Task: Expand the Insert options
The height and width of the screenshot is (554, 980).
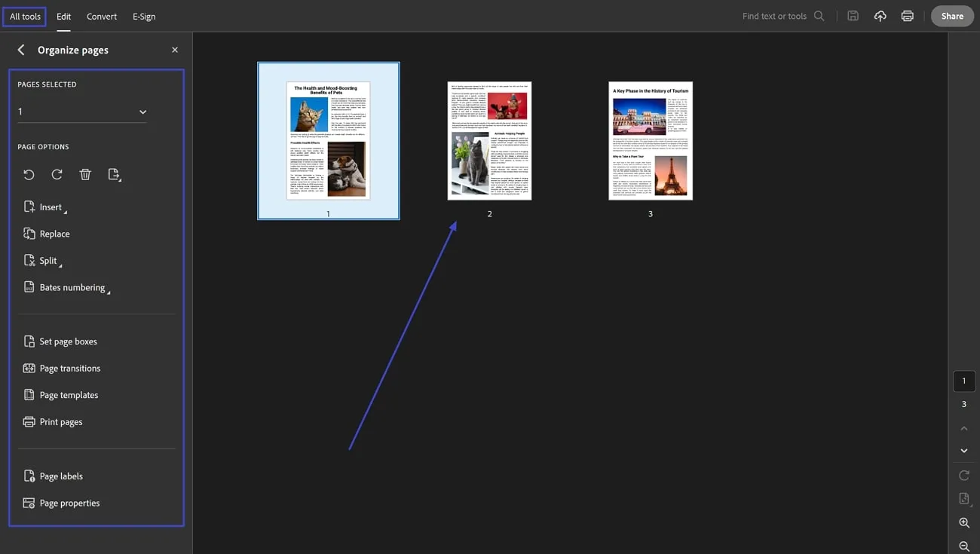Action: click(x=45, y=207)
